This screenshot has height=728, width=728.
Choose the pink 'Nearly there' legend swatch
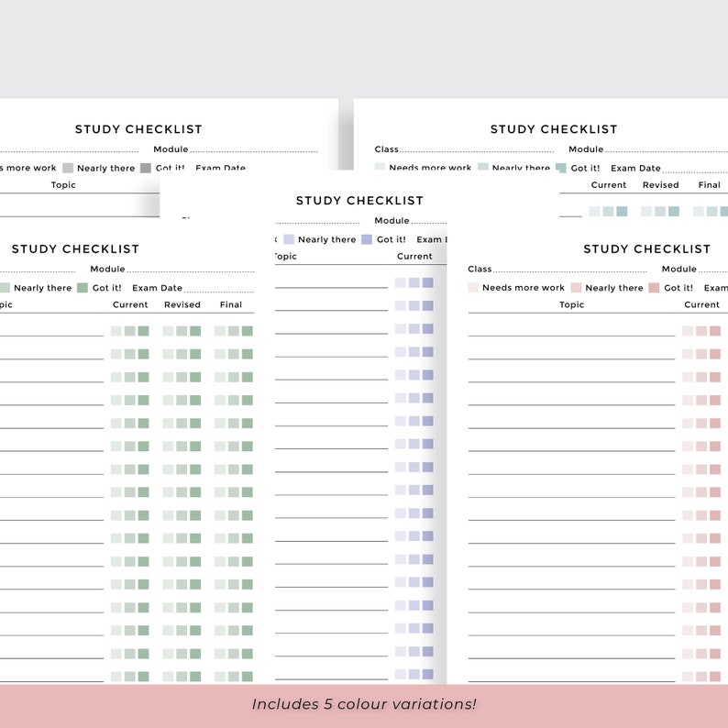tap(576, 287)
